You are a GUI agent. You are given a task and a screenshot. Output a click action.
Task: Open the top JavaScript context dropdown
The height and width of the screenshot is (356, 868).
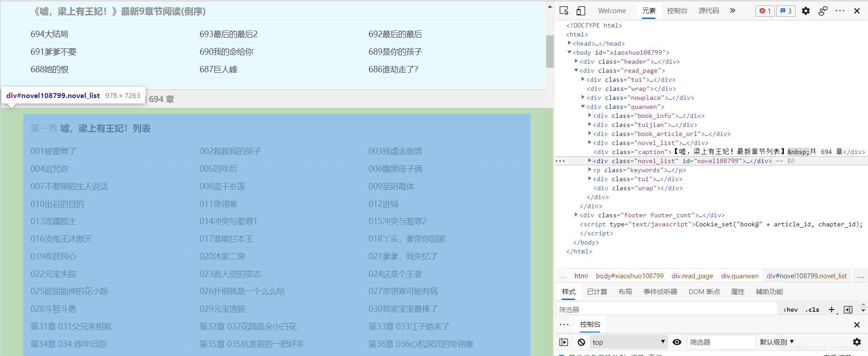(628, 342)
